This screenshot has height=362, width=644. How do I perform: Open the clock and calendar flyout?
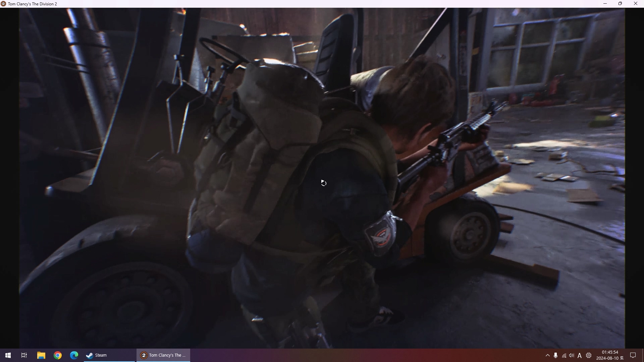(610, 355)
